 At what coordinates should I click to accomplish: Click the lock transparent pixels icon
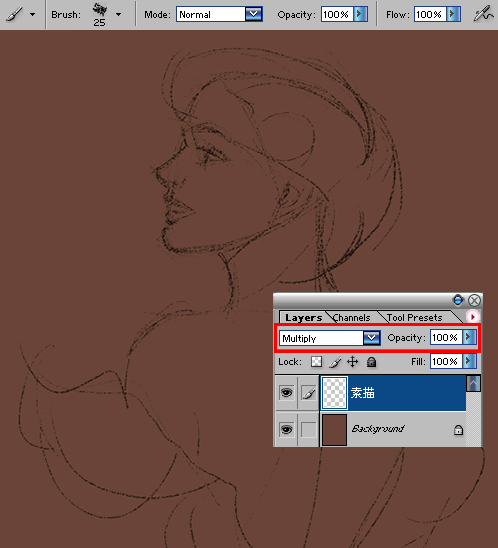[x=317, y=362]
